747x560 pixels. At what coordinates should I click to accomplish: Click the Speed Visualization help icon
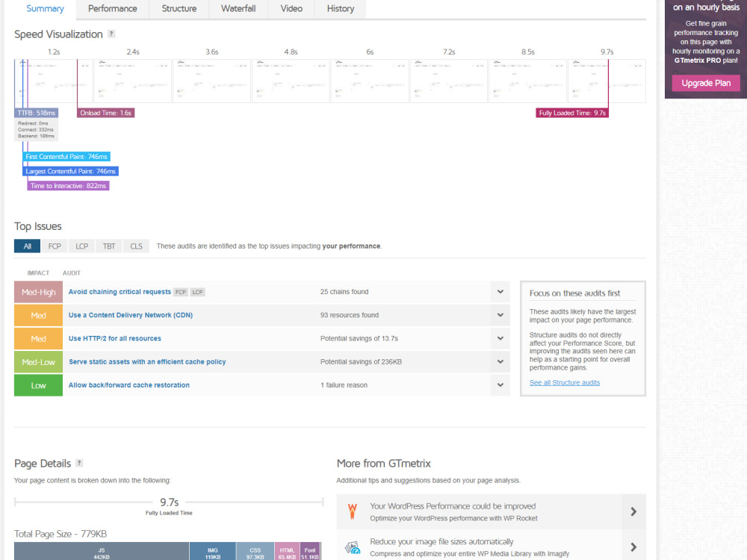111,34
